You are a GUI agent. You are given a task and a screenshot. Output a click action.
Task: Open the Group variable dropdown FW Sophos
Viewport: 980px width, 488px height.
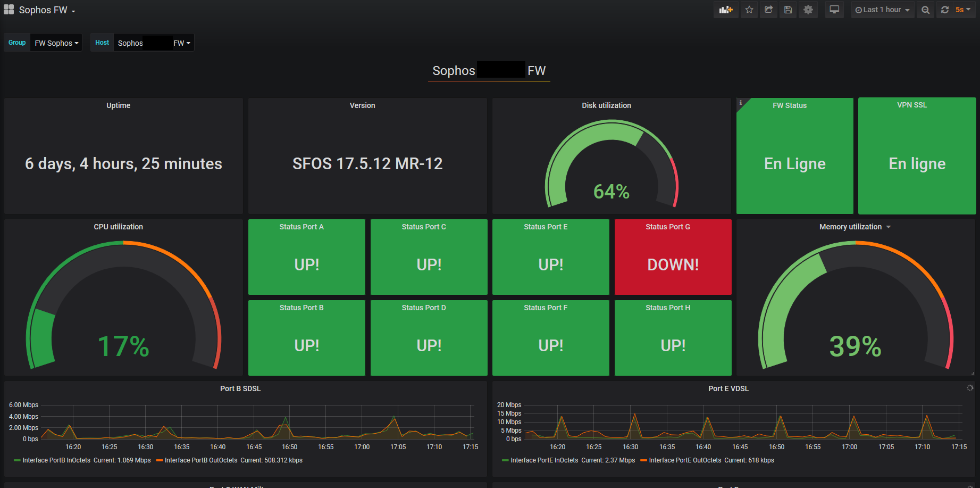tap(56, 43)
